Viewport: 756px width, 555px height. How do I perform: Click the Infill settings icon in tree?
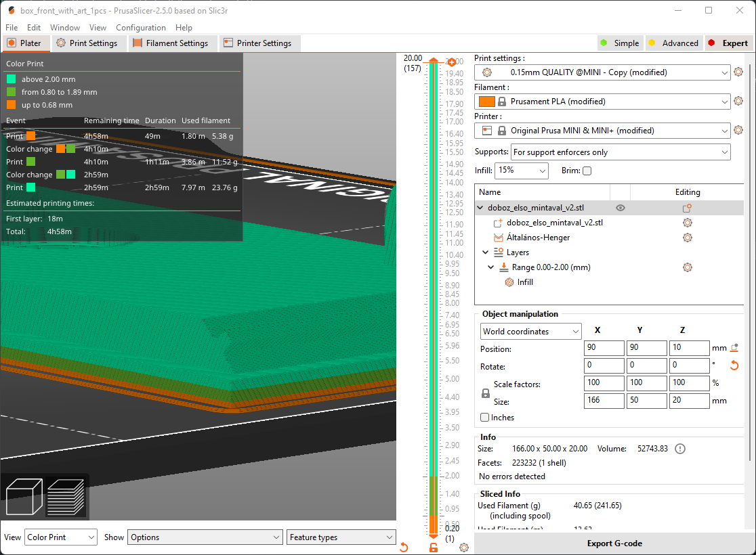coord(509,282)
